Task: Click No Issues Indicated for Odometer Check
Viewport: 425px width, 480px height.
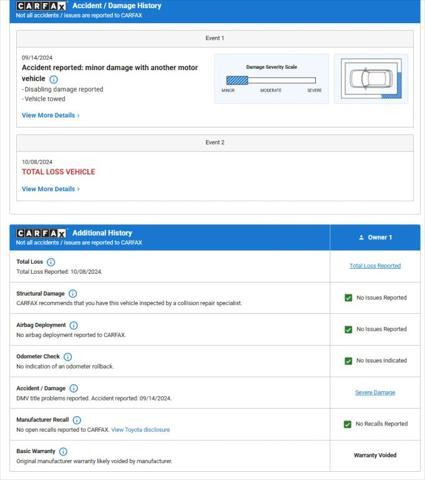Action: (382, 361)
